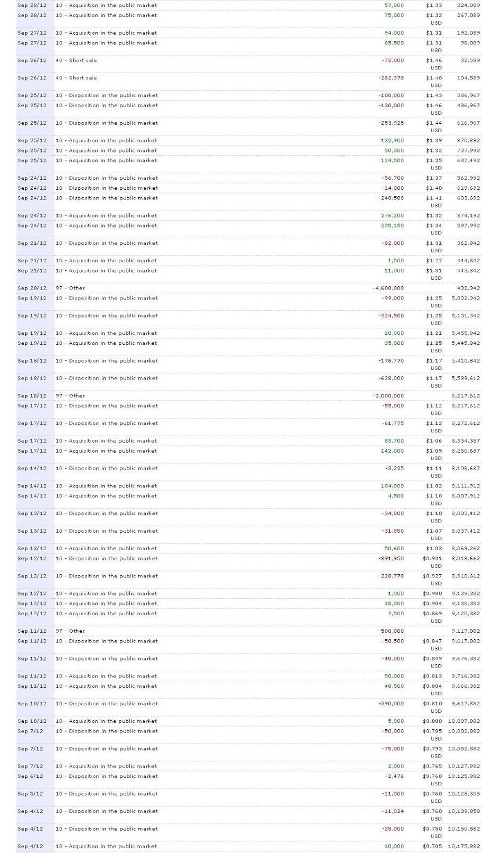Click the 97 - Other row with -500,000
The height and width of the screenshot is (853, 504).
point(249,631)
